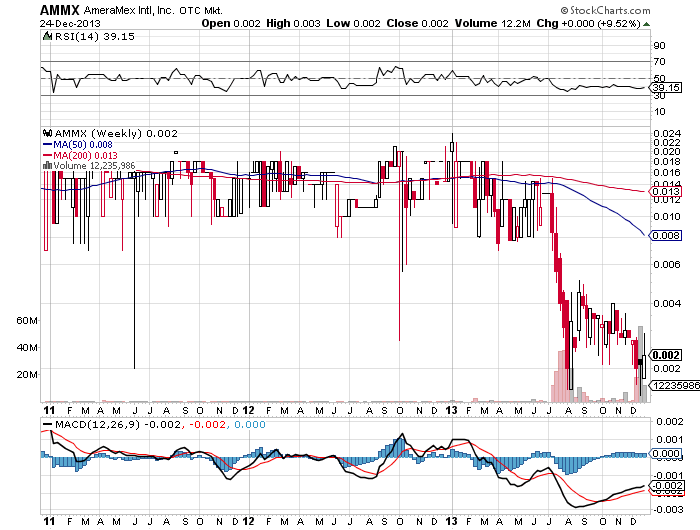
Task: Click the 0.001 MACD axis label
Action: 668,440
